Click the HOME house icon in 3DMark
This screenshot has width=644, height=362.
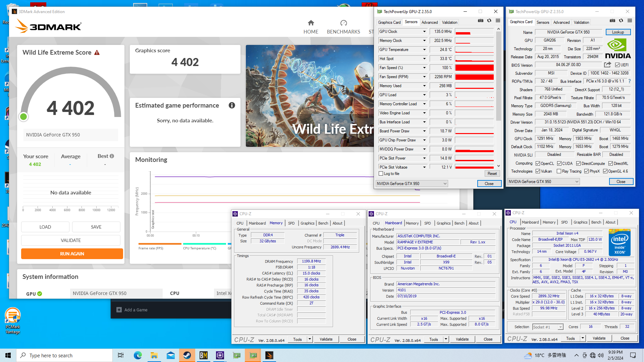coord(311,23)
